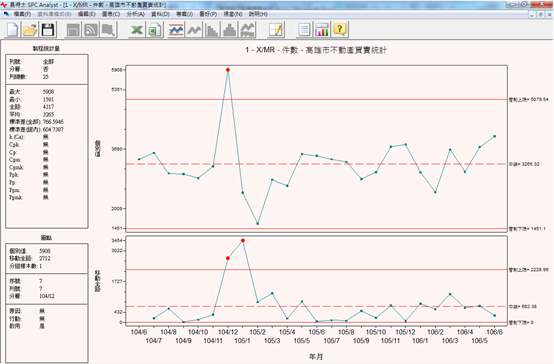Click the lower control limit label 1451.1
This screenshot has width=554, height=364.
click(527, 229)
